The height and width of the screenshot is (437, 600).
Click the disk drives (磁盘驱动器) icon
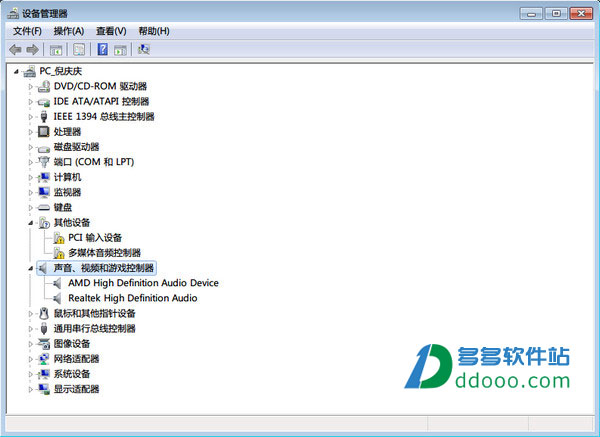tap(44, 148)
